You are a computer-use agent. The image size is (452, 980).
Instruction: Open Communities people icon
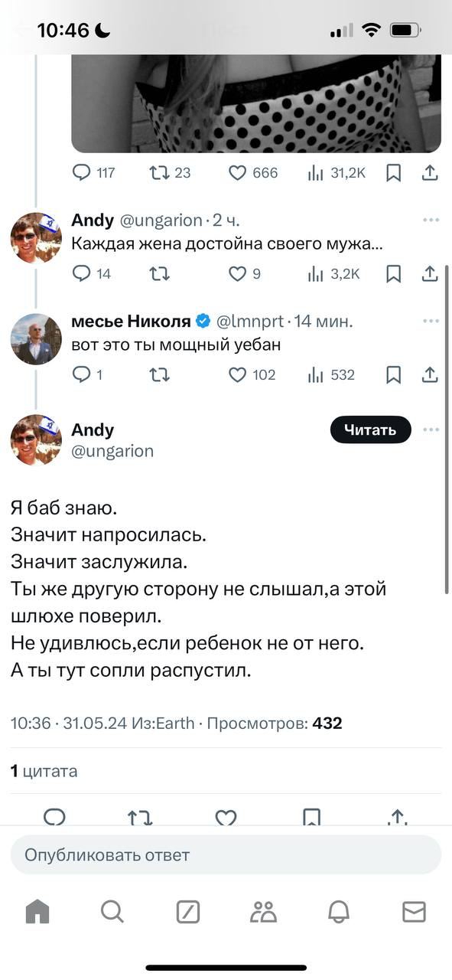click(x=263, y=911)
